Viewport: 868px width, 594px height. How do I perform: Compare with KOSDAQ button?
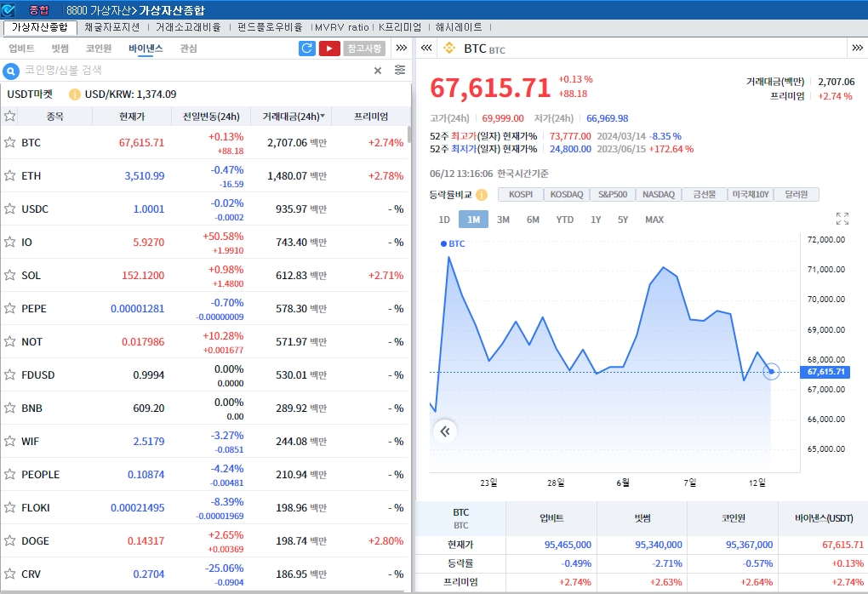point(566,194)
